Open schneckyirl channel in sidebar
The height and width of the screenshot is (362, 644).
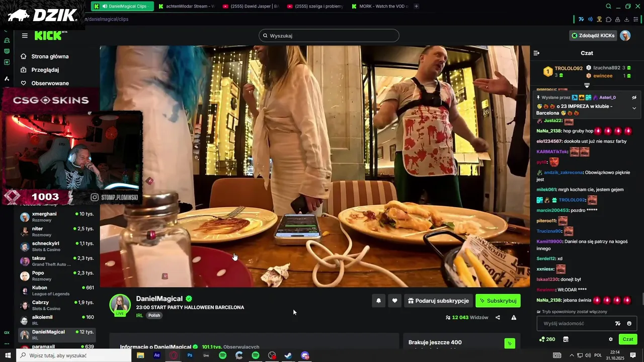57,246
